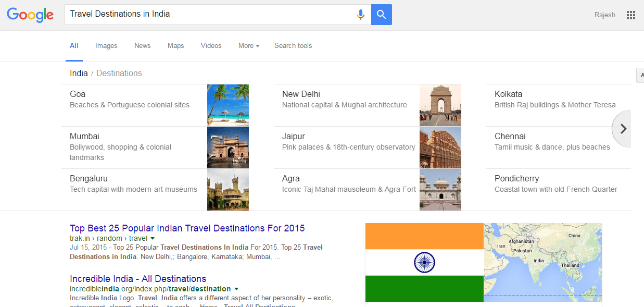Click the trak.in › random › travel URL text
644x307 pixels.
108,238
